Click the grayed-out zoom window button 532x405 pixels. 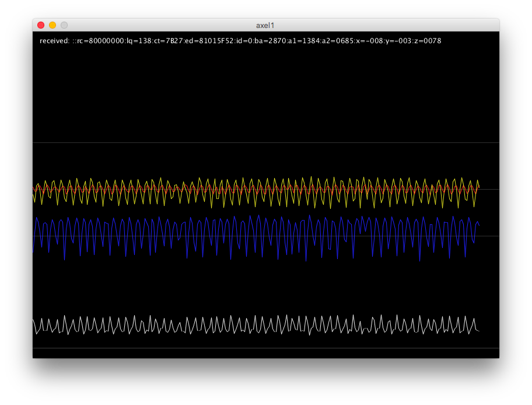pos(64,25)
